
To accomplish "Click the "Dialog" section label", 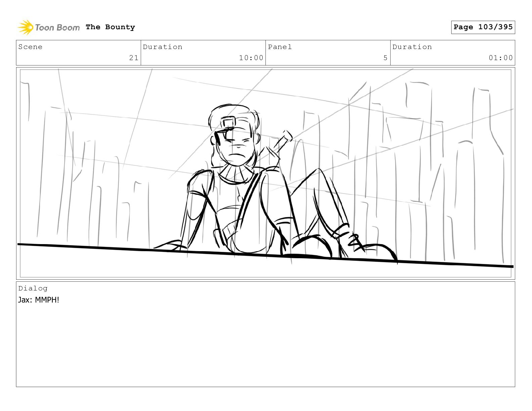I will pyautogui.click(x=33, y=288).
